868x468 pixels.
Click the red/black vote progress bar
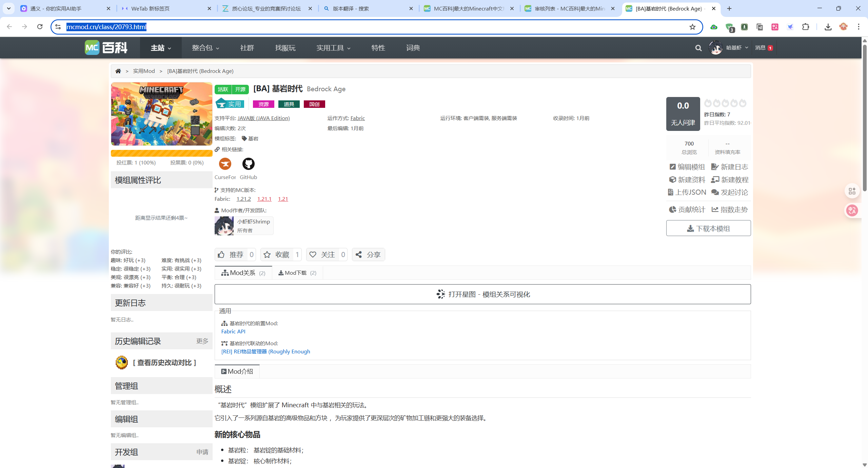click(161, 153)
